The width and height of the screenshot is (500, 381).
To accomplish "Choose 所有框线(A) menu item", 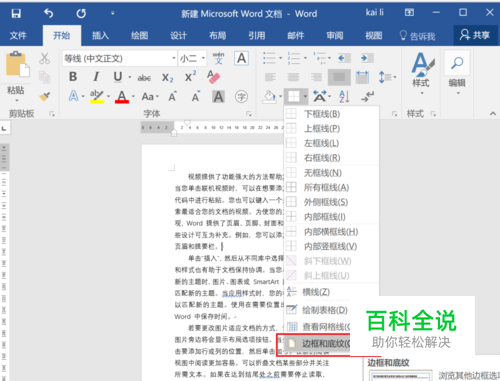I will (331, 187).
